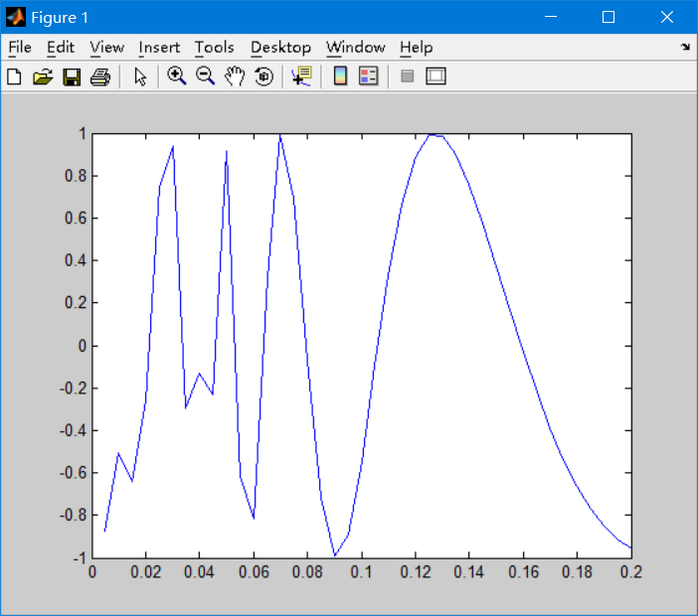This screenshot has width=698, height=616.
Task: Open the Help menu
Action: point(417,47)
